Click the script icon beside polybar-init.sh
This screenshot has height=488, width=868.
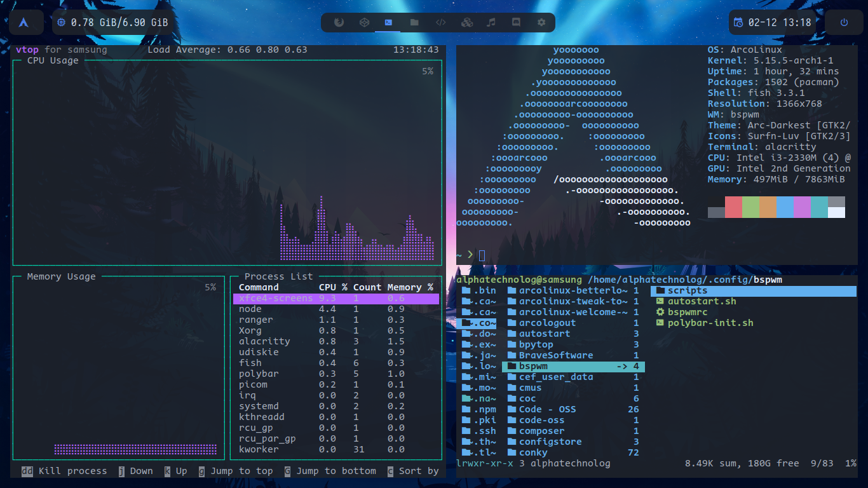[660, 323]
